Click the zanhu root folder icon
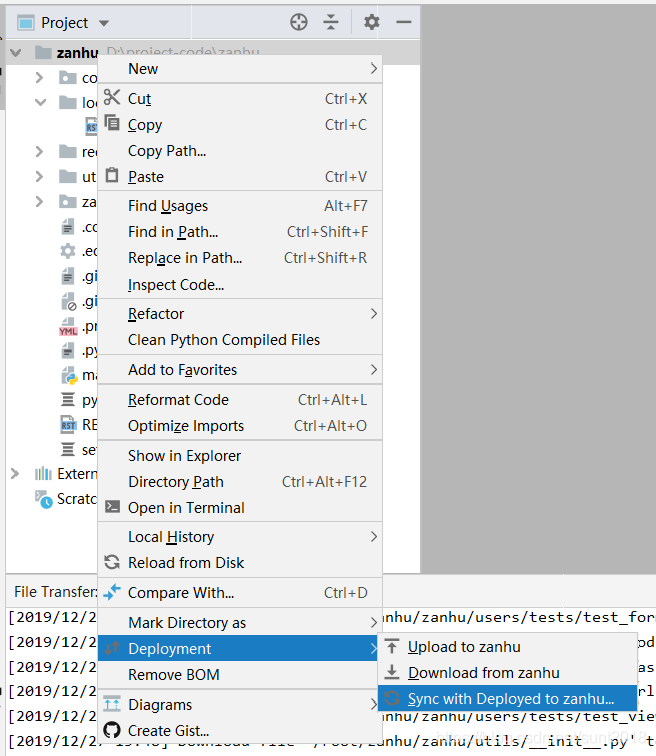This screenshot has width=656, height=756. click(x=43, y=52)
